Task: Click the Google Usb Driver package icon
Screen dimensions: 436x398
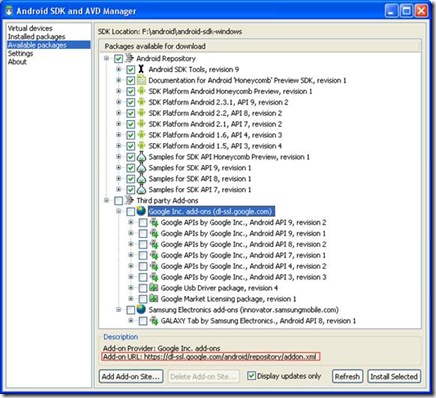Action: [154, 288]
